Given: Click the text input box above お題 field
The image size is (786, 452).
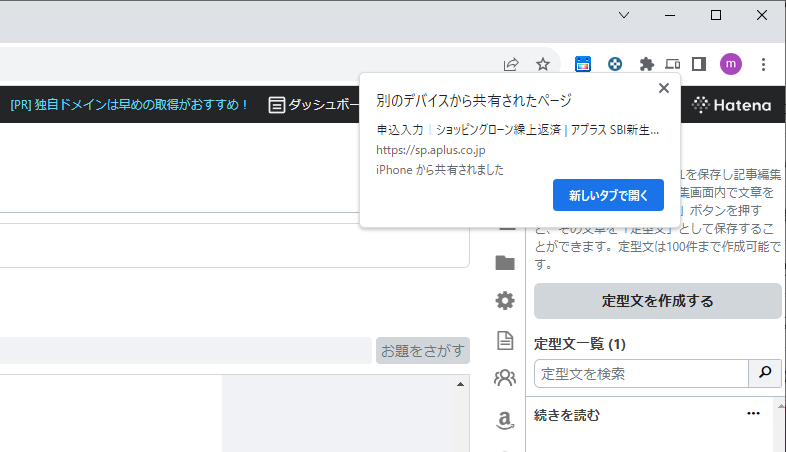Looking at the screenshot, I should pyautogui.click(x=234, y=246).
